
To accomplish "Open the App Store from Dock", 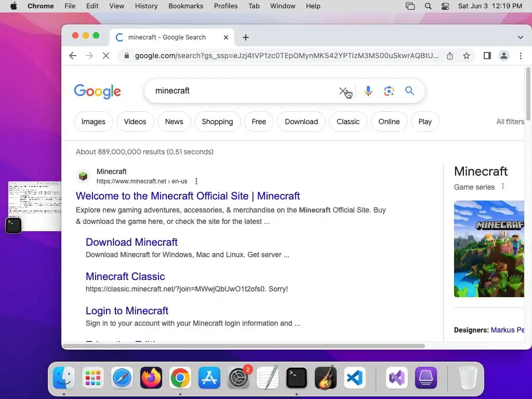I will [209, 377].
